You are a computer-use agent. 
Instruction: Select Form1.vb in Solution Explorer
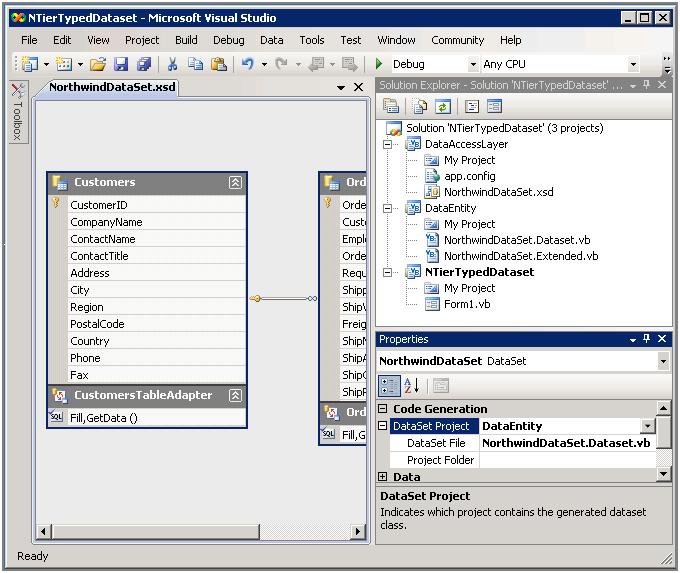coord(466,304)
